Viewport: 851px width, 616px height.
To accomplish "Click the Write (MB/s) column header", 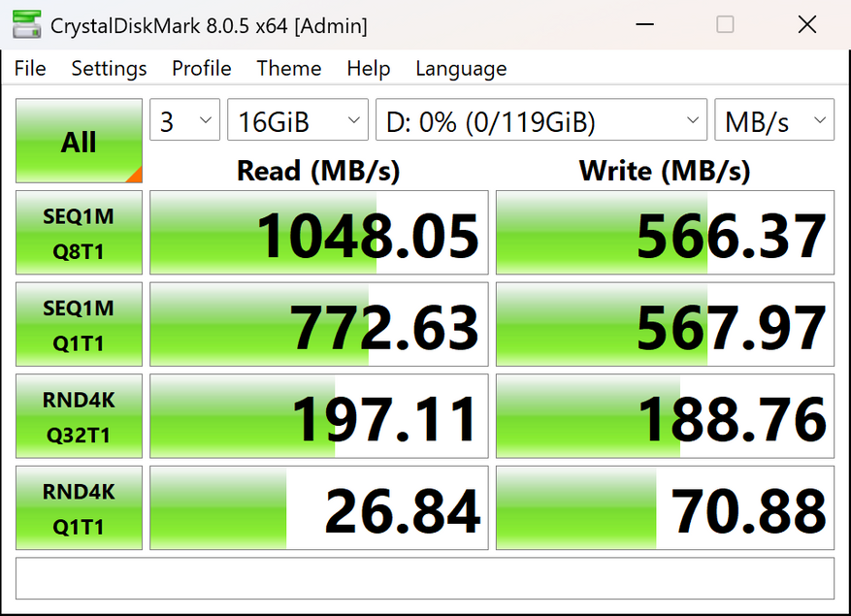I will (x=665, y=171).
